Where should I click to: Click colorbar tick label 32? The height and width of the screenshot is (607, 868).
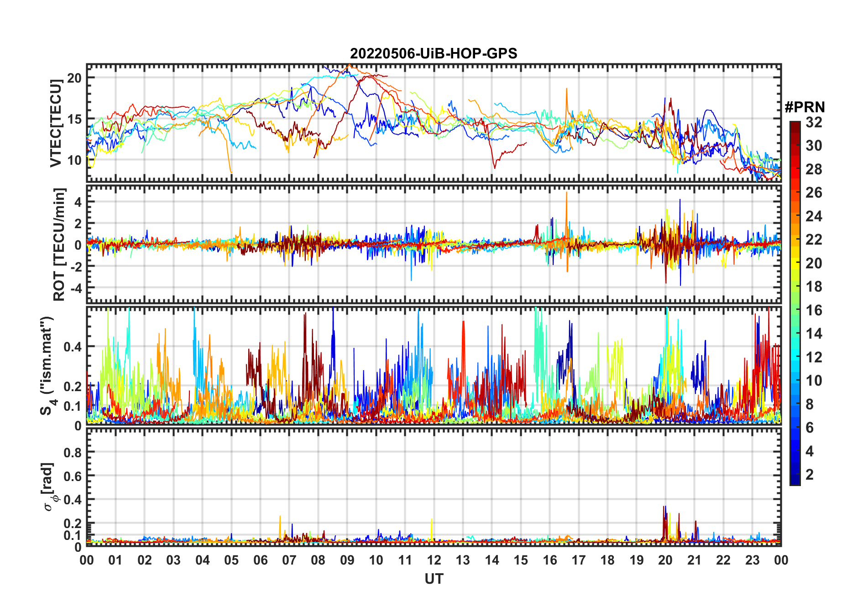[x=814, y=122]
